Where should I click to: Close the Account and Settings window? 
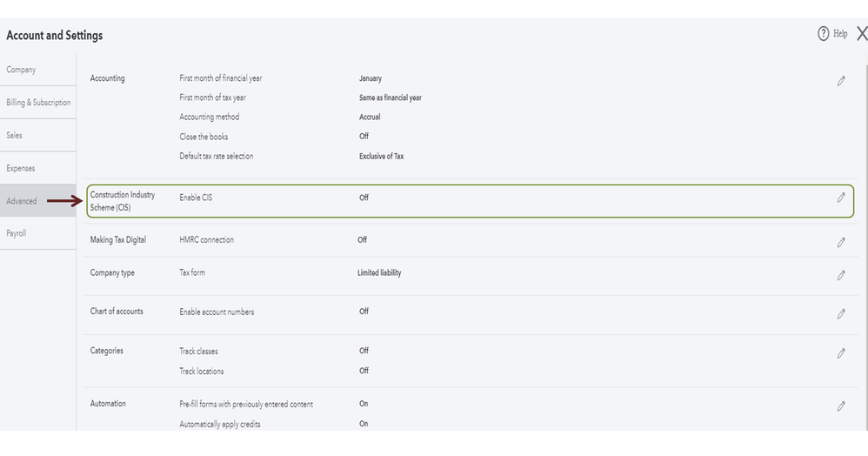tap(862, 34)
